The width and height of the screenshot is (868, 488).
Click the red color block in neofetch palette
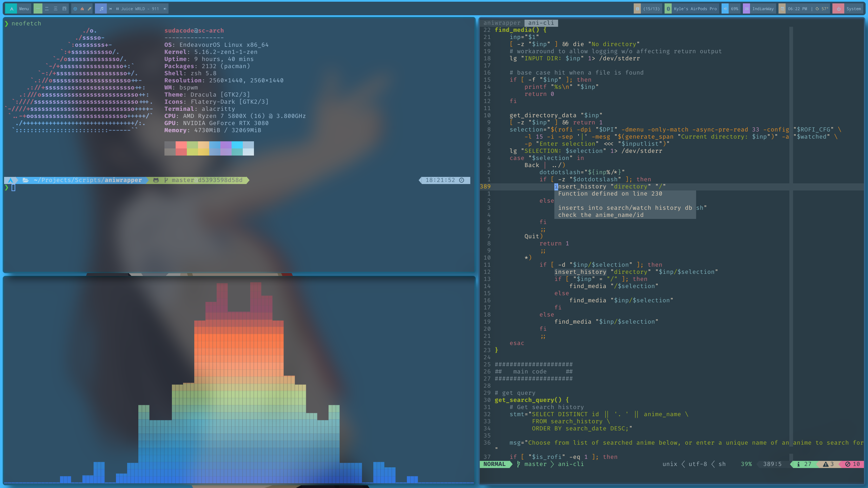coord(181,145)
